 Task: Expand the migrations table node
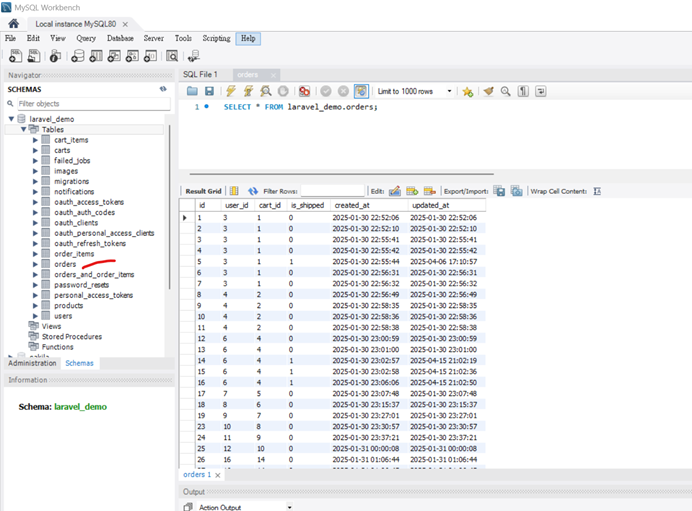coord(35,181)
